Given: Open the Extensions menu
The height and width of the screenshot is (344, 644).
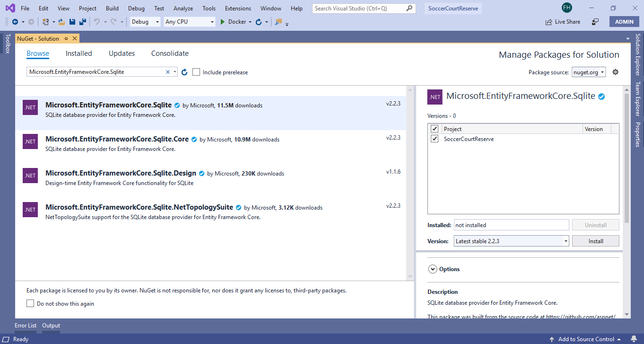Looking at the screenshot, I should (238, 8).
